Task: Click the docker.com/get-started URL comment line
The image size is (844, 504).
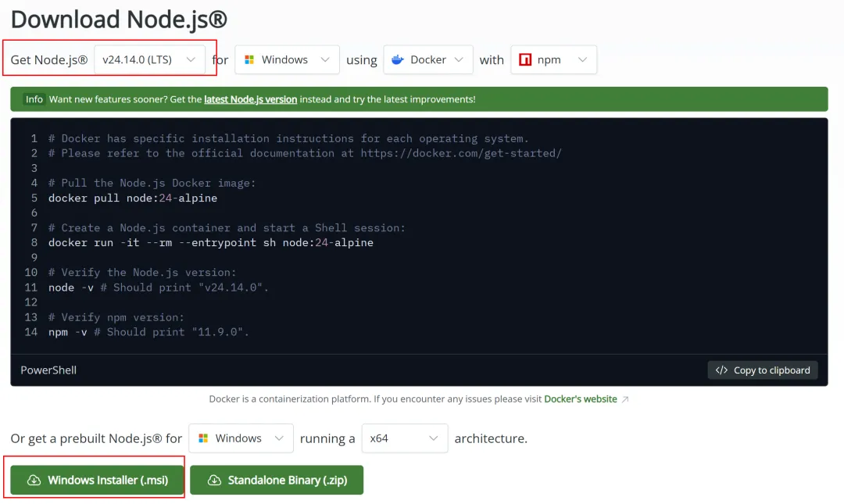Action: [305, 153]
